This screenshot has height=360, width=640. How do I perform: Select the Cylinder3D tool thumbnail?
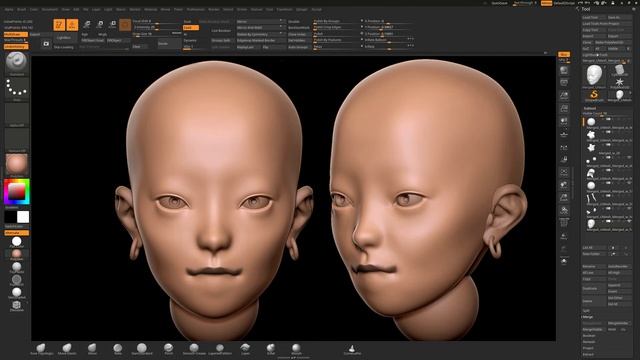coord(620,70)
